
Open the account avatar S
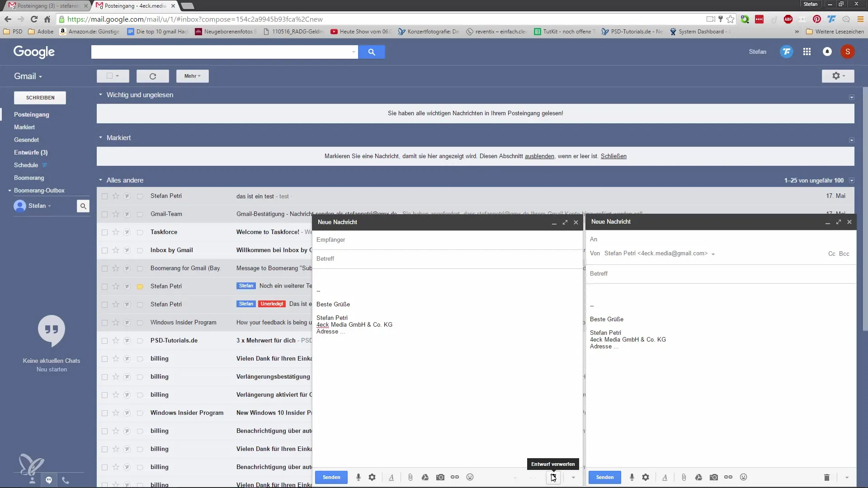(x=848, y=52)
